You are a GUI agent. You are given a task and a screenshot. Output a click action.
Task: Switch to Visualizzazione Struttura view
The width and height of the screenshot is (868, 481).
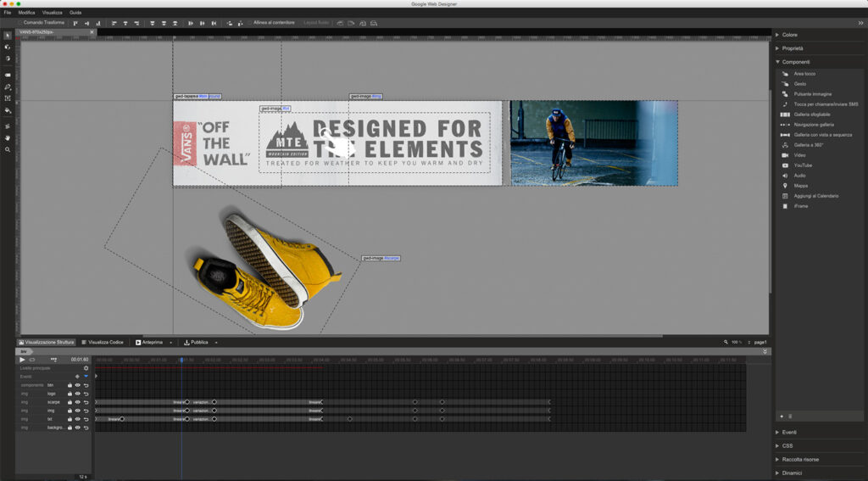click(x=47, y=343)
